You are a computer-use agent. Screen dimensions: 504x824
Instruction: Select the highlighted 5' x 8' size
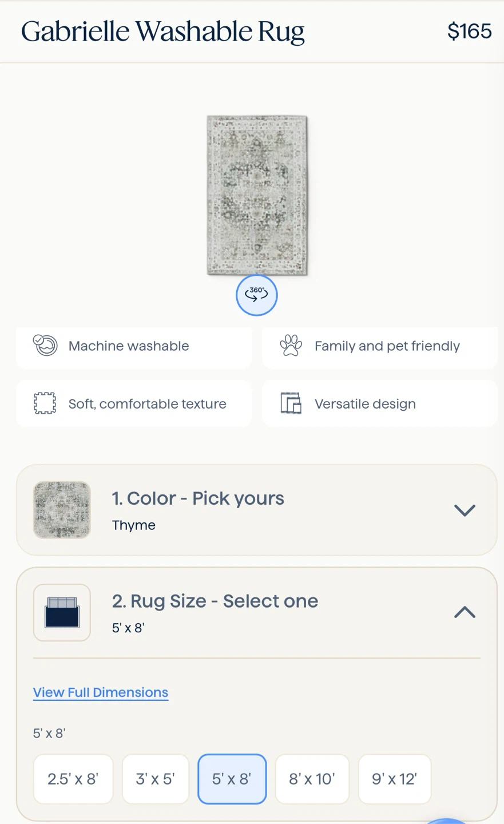click(232, 779)
